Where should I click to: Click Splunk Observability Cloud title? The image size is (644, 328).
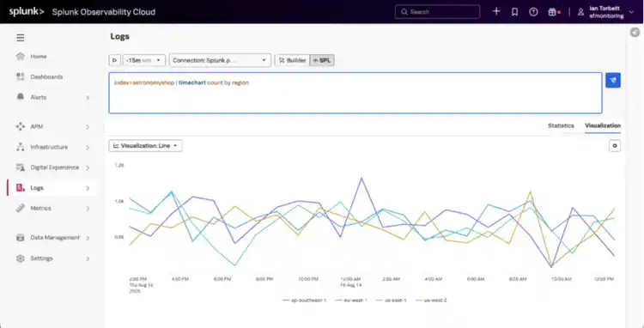pos(104,12)
